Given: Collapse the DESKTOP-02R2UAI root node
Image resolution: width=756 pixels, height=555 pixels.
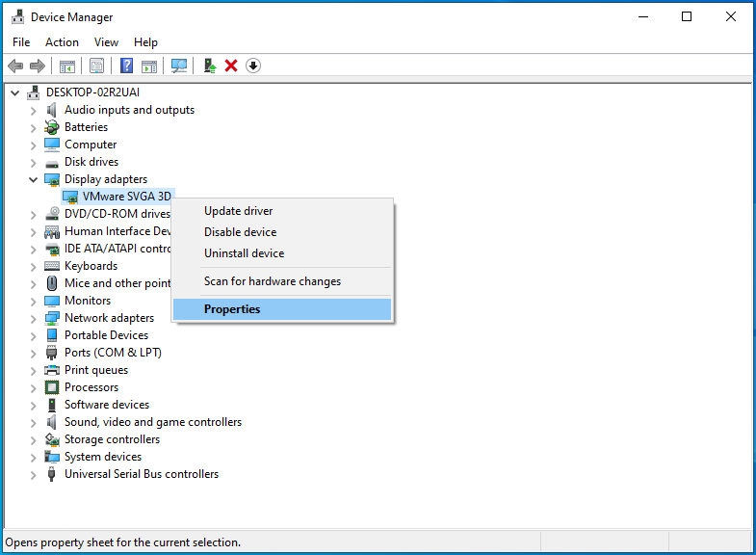Looking at the screenshot, I should pos(15,92).
